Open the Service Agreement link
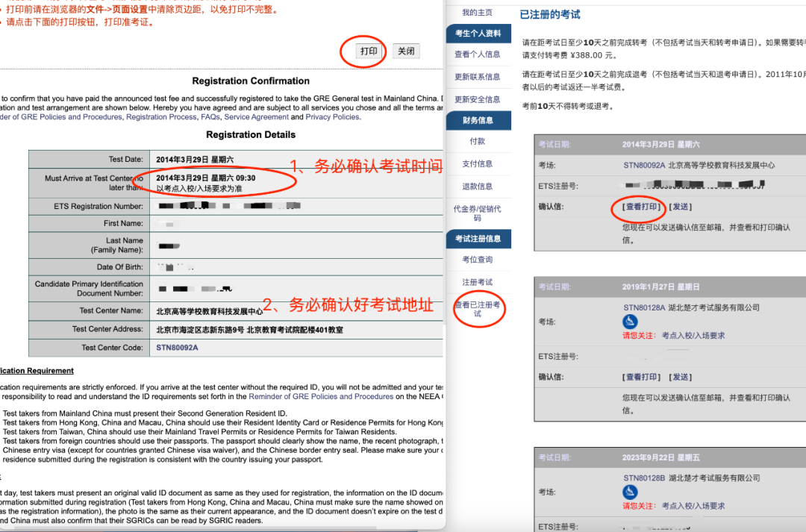This screenshot has height=532, width=806. (x=257, y=117)
